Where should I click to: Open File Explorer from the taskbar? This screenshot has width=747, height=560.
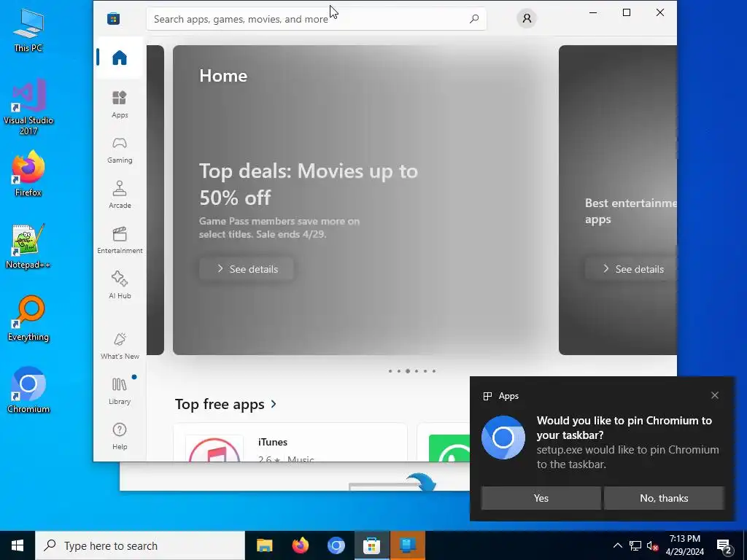[x=264, y=545]
